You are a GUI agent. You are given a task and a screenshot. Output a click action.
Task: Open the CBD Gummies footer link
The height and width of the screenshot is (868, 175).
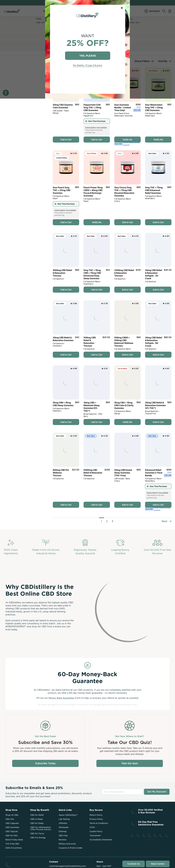12,827
